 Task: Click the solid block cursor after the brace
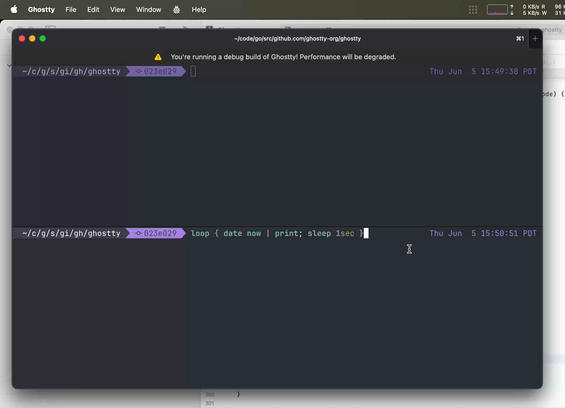pyautogui.click(x=366, y=233)
